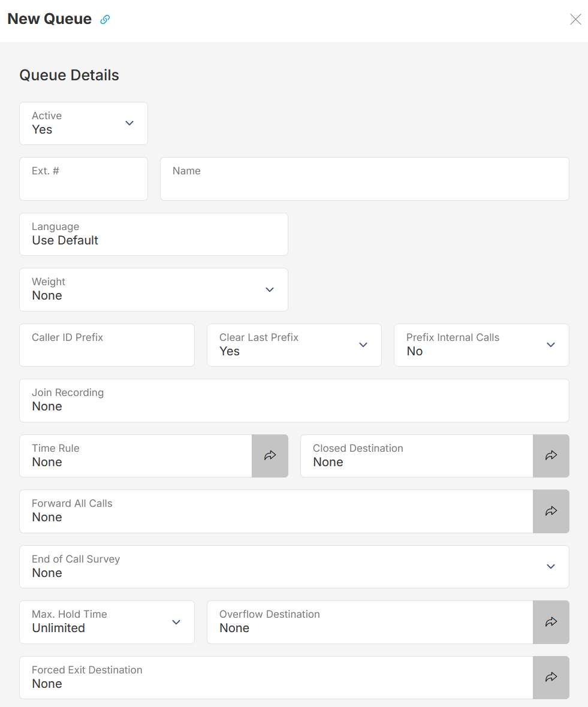Open the Active dropdown
This screenshot has height=707, width=588.
click(129, 123)
